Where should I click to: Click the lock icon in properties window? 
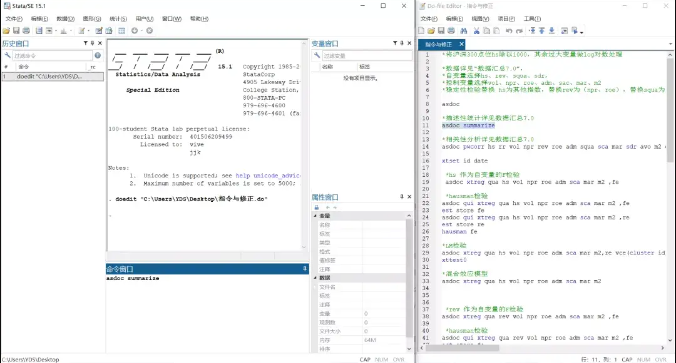pos(317,207)
